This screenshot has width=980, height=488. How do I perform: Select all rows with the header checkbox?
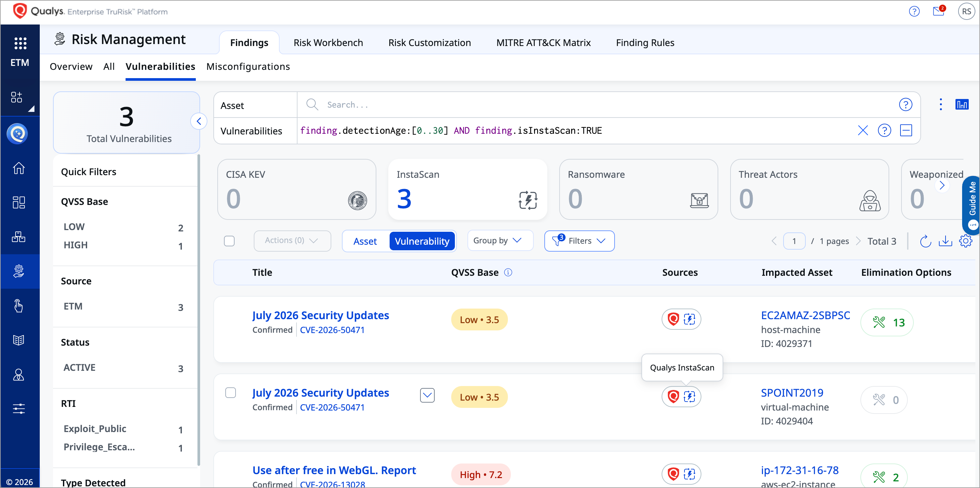(x=229, y=241)
